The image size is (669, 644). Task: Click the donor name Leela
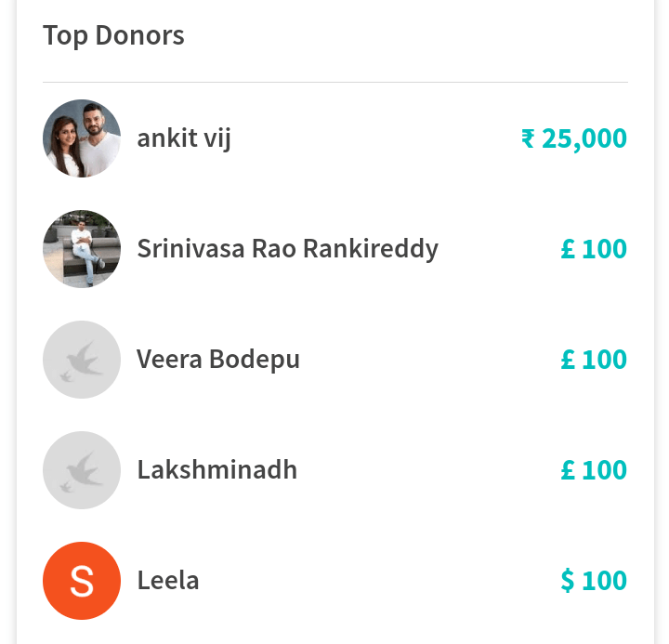tap(168, 581)
